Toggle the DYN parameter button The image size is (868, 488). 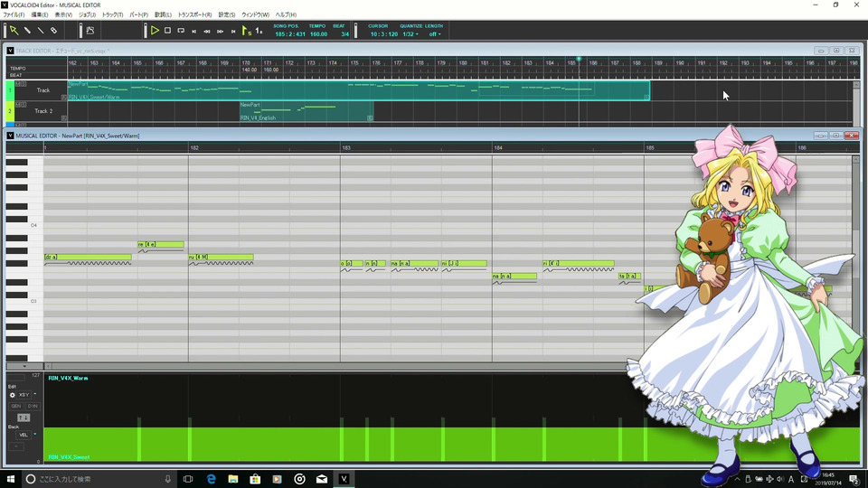[33, 406]
